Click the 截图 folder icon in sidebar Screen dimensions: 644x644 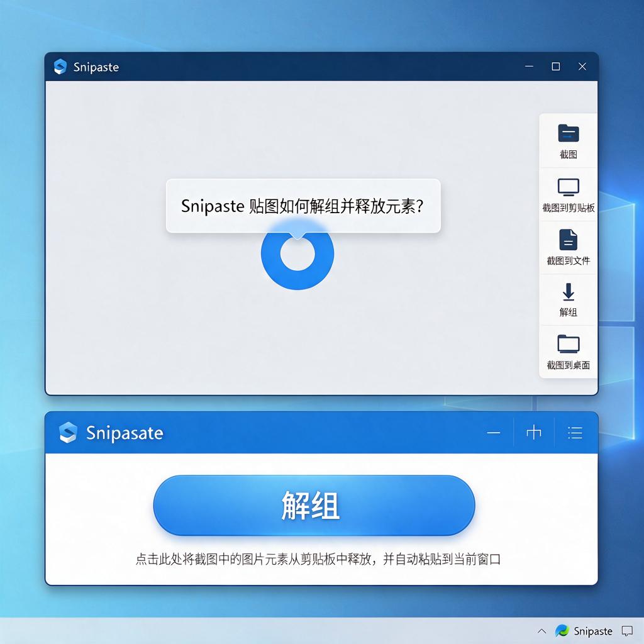point(569,133)
